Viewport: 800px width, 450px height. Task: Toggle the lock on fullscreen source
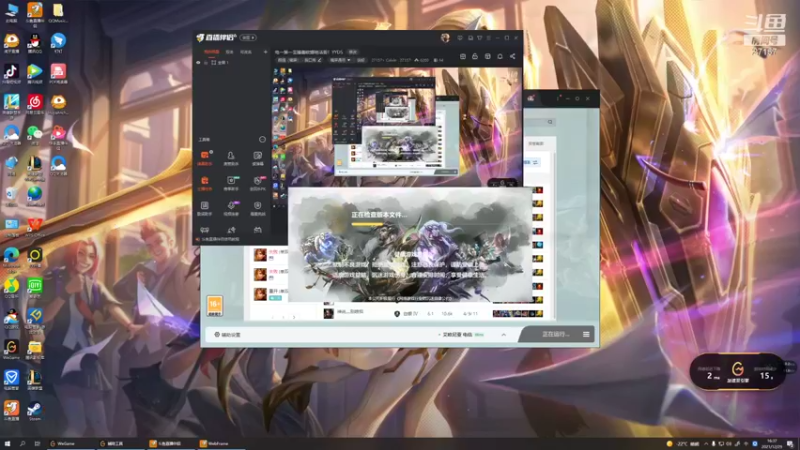click(206, 62)
